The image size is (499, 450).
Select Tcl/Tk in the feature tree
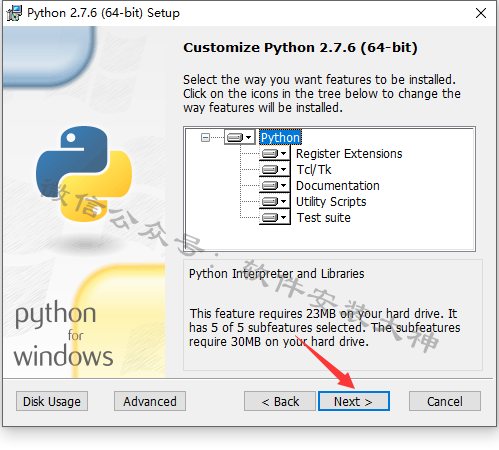click(314, 170)
